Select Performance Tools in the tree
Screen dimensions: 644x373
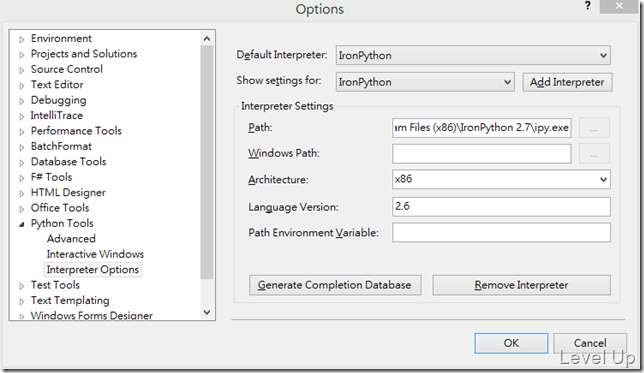[x=76, y=131]
